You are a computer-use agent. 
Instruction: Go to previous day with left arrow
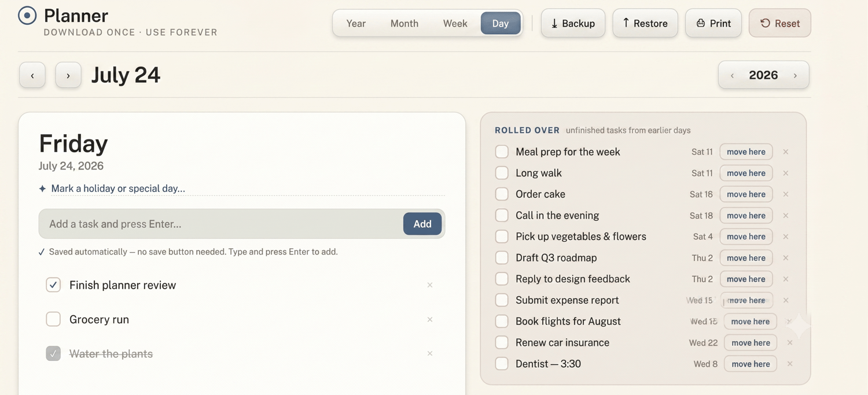point(32,75)
